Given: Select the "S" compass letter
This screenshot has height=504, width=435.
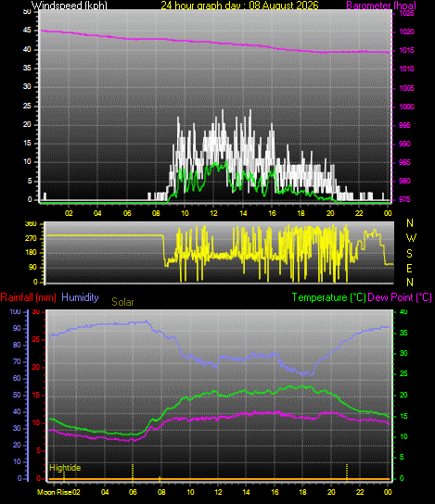Looking at the screenshot, I should pos(409,254).
